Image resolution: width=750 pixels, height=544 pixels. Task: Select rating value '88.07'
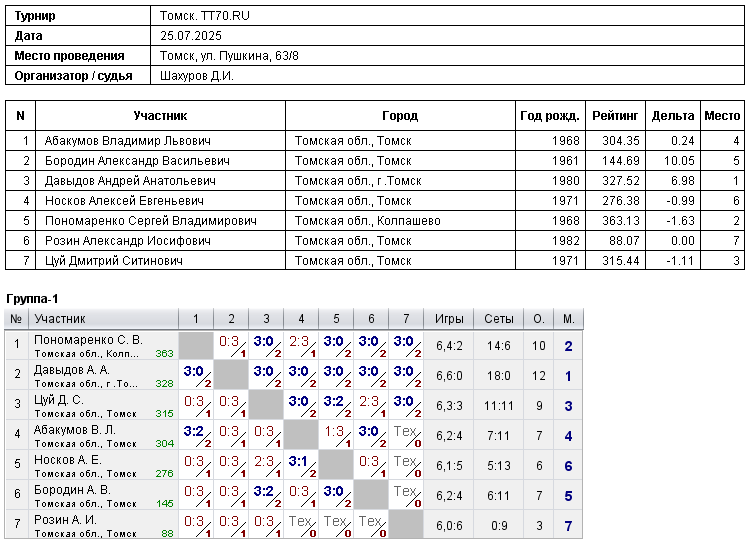click(624, 242)
